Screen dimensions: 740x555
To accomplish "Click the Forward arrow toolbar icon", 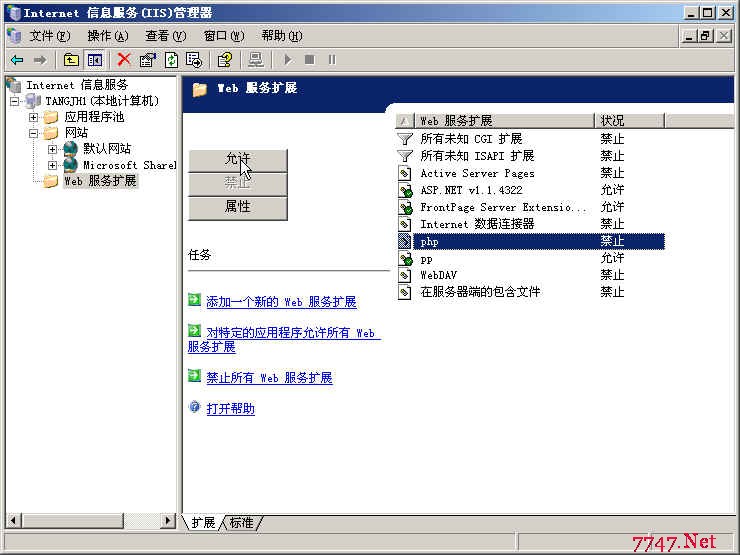I will 41,60.
